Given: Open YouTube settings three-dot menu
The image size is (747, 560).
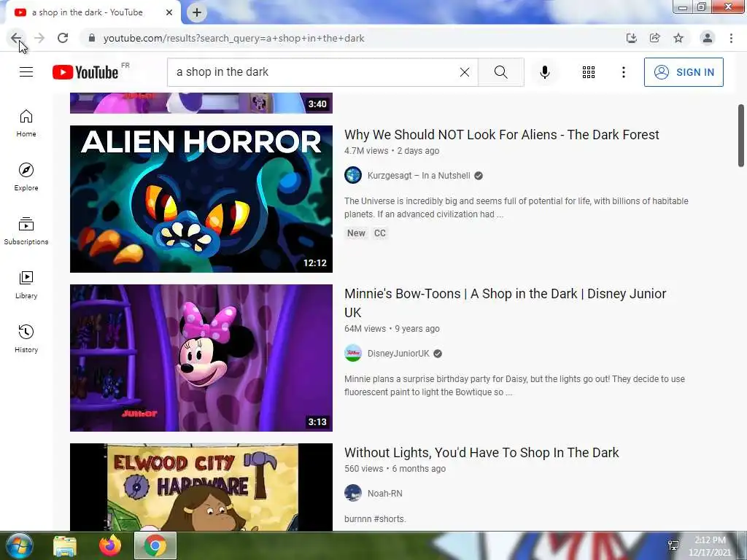Looking at the screenshot, I should 623,72.
